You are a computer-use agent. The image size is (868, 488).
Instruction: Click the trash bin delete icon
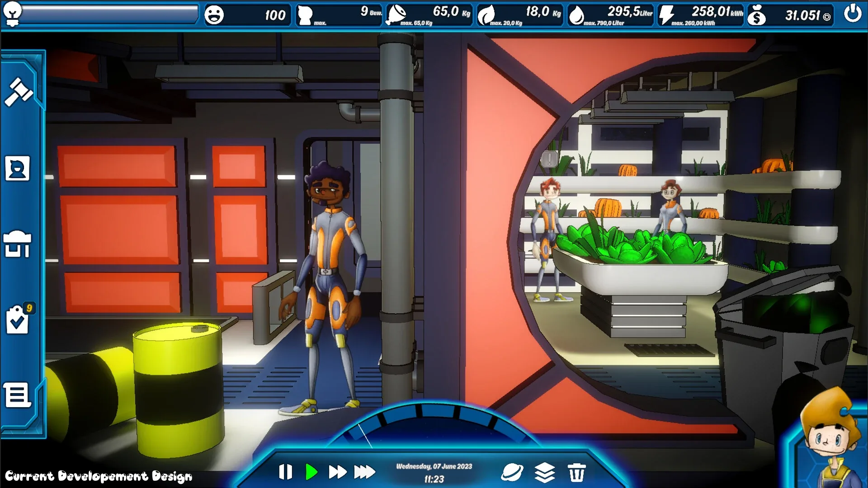(x=576, y=473)
